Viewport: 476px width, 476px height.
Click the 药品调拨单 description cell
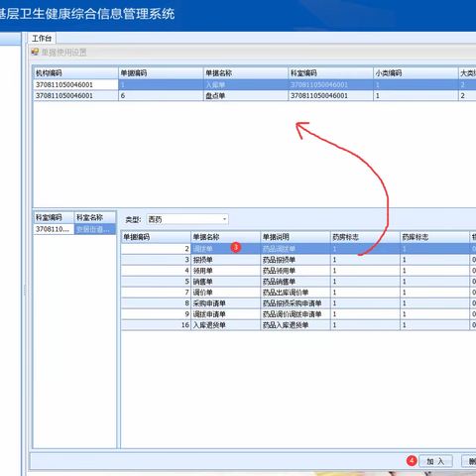(x=296, y=249)
